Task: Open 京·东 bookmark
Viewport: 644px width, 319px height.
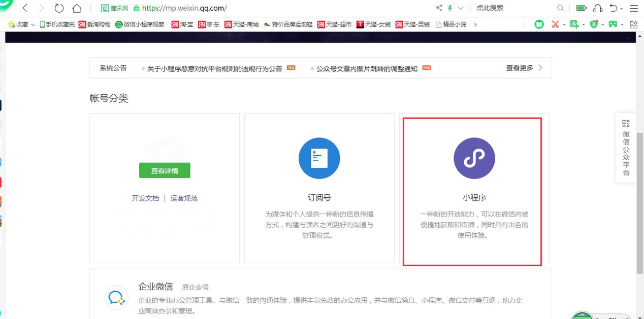Action: pos(209,24)
